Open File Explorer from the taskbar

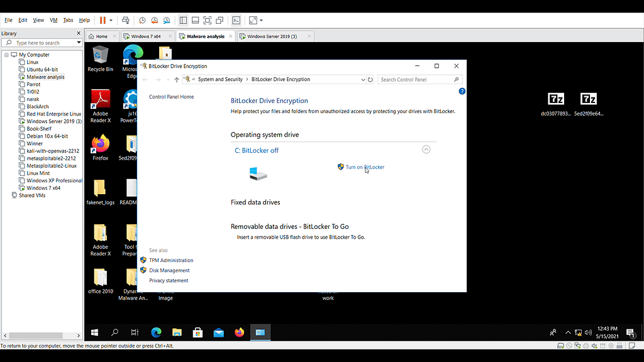[177, 332]
